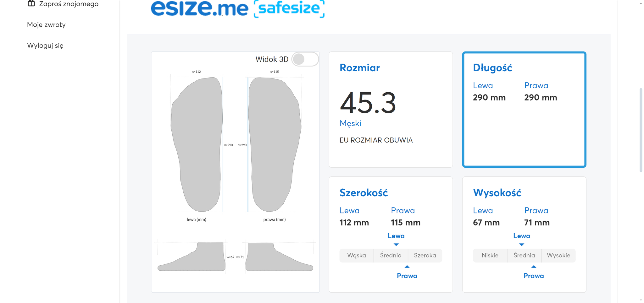Open Moje zwroty in sidebar
The image size is (644, 303).
[x=46, y=24]
